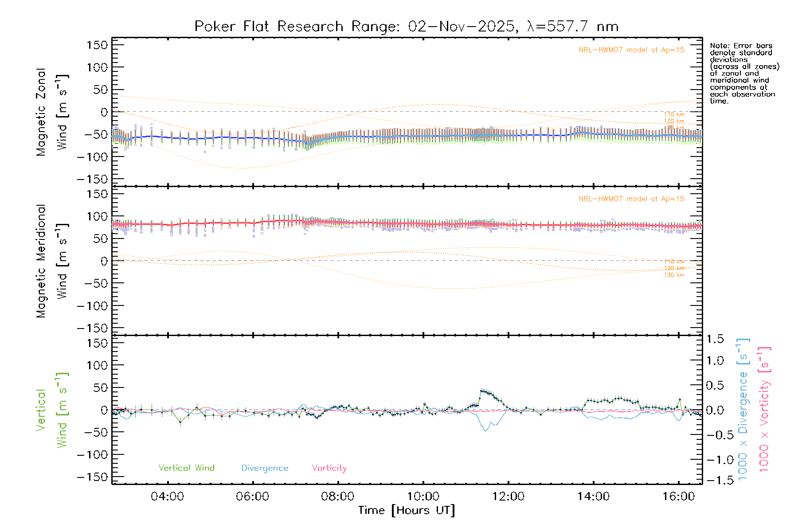Select the 06:00 time axis label
798x532 pixels.
252,496
